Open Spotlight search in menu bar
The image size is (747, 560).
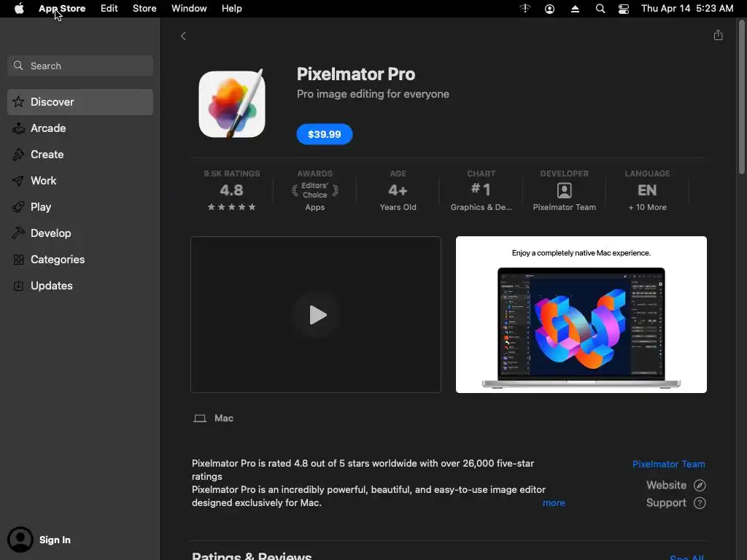pyautogui.click(x=600, y=9)
